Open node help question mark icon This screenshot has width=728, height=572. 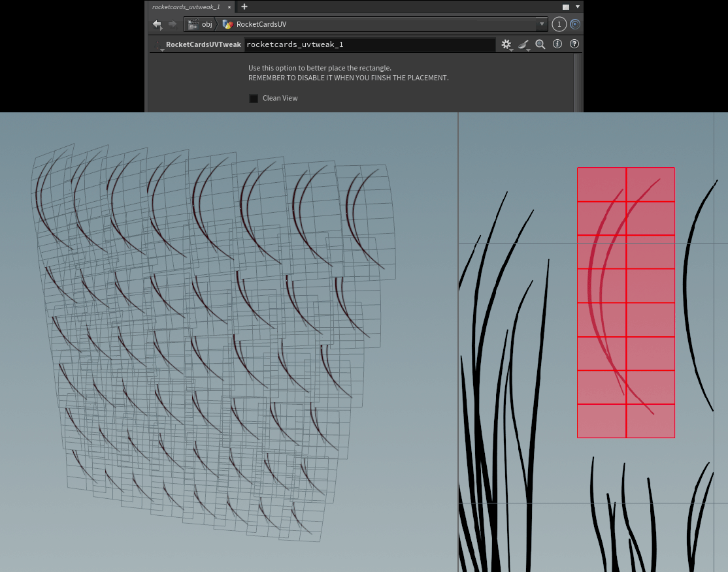click(574, 44)
